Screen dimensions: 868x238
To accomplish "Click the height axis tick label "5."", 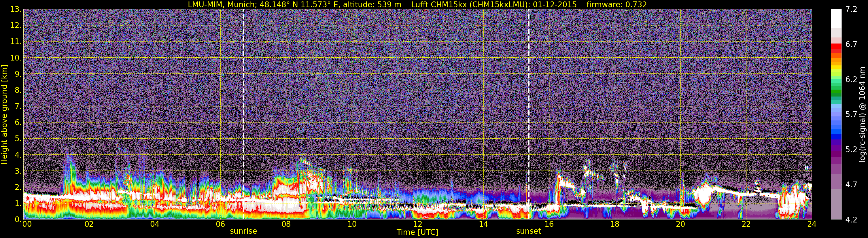I will click(x=18, y=139).
